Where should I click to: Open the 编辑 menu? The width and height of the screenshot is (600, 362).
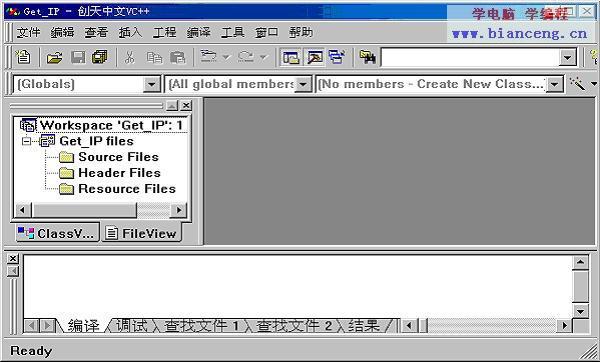62,33
